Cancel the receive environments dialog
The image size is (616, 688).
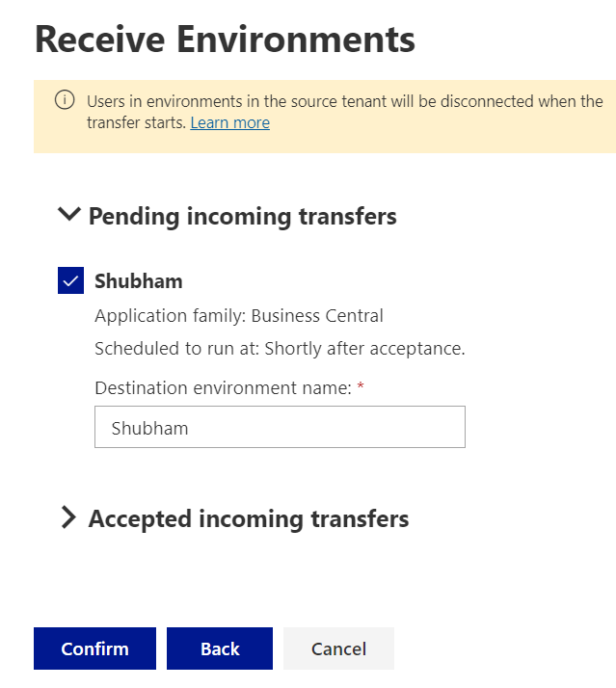338,648
